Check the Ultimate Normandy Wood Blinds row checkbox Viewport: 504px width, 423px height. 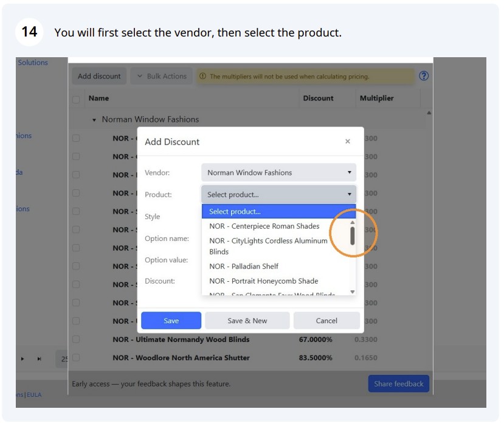click(76, 340)
